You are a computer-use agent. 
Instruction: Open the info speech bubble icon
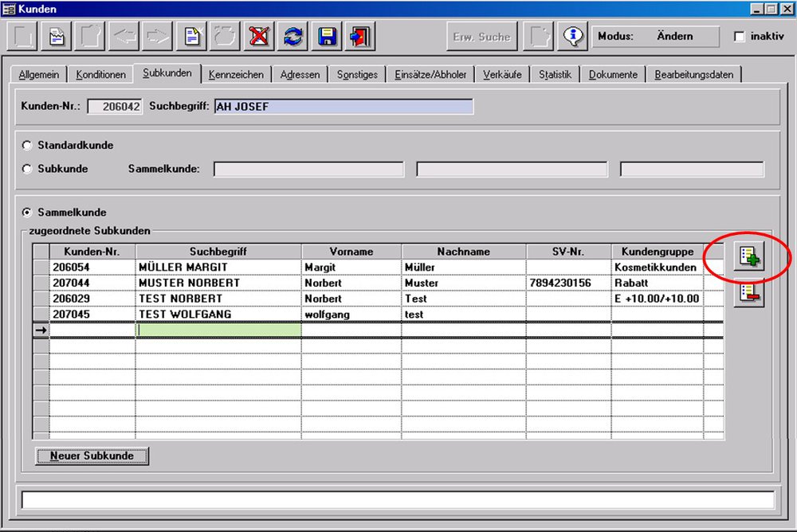[571, 37]
